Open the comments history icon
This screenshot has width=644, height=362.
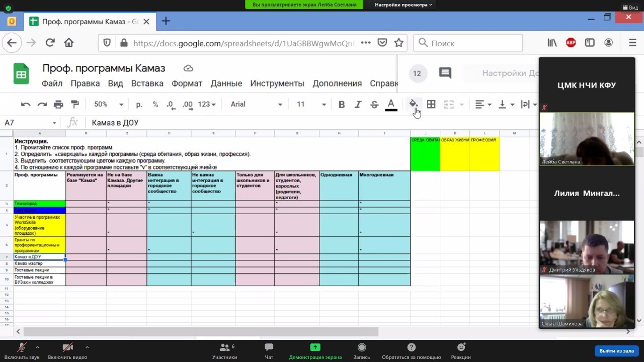point(445,73)
